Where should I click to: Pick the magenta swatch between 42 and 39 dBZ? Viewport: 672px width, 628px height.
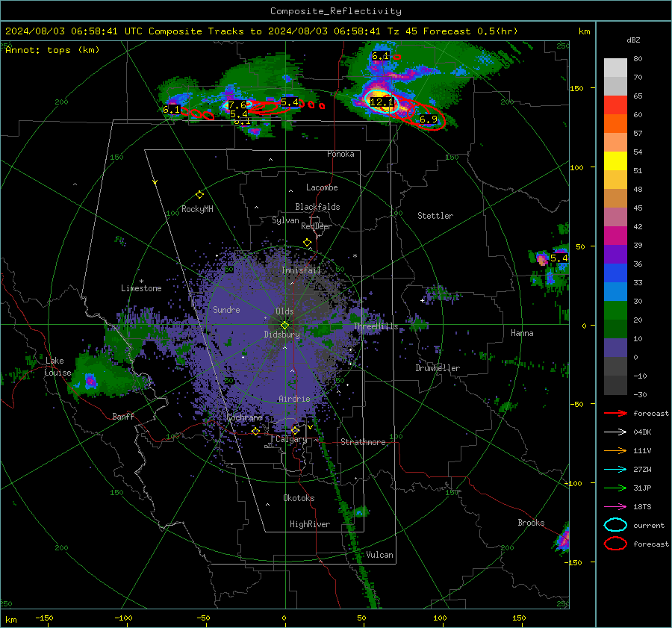pyautogui.click(x=615, y=236)
